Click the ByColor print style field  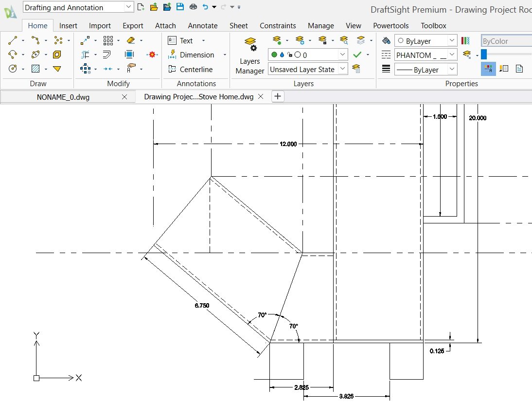coord(506,41)
